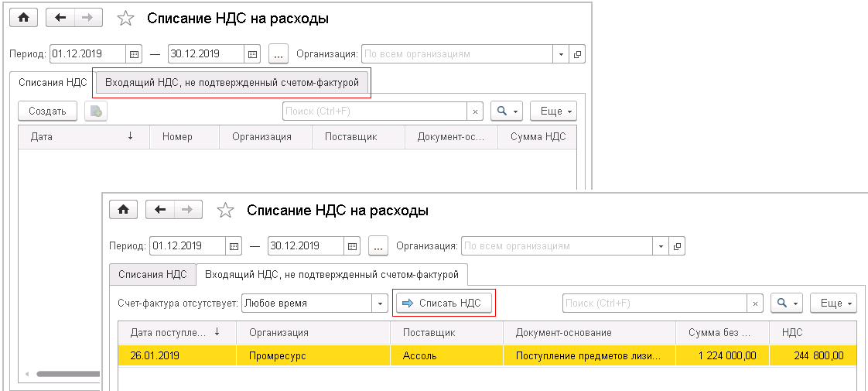The width and height of the screenshot is (868, 391).
Task: Click Ассоль supplier cell
Action: tap(446, 355)
